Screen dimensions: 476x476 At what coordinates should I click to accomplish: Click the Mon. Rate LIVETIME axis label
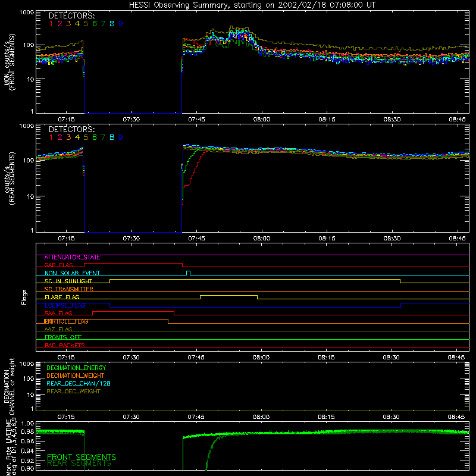click(9, 449)
